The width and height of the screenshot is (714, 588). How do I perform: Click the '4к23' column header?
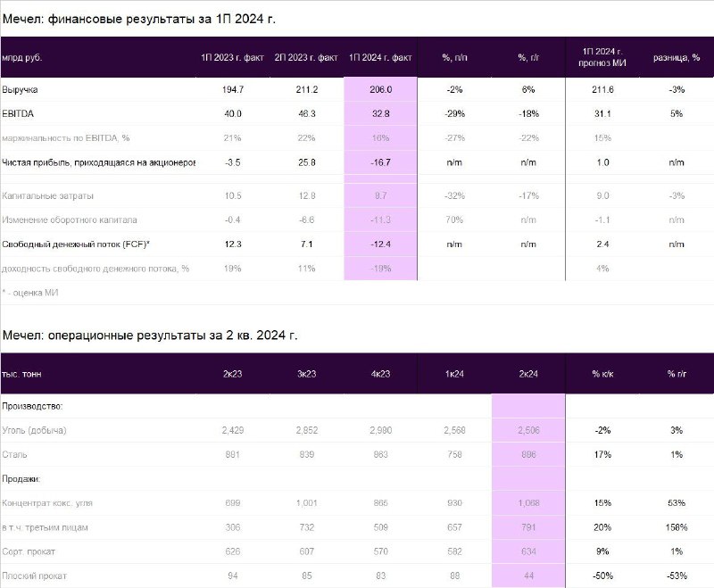tap(381, 374)
